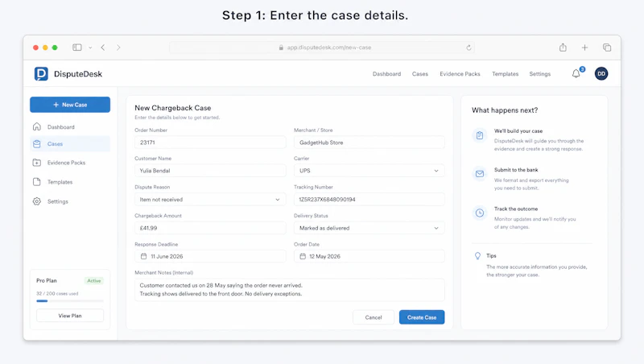Select Dashboard label in left sidebar
This screenshot has height=364, width=644.
tap(61, 127)
